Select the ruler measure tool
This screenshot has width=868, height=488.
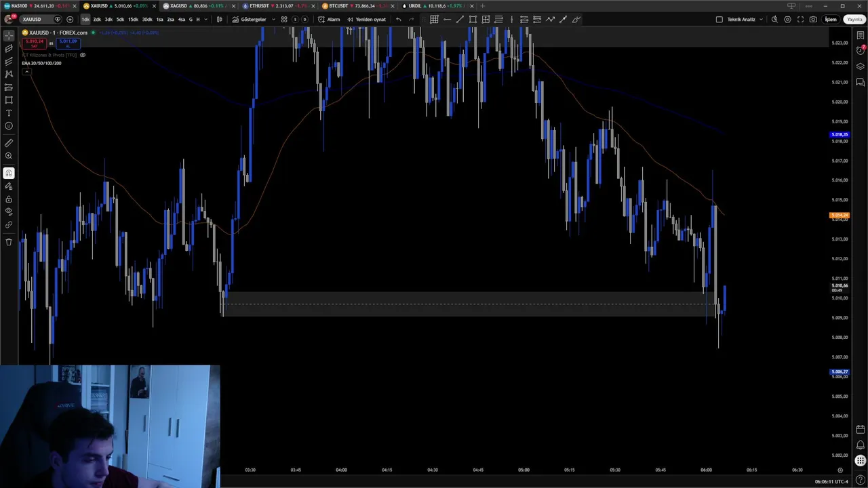pyautogui.click(x=9, y=143)
